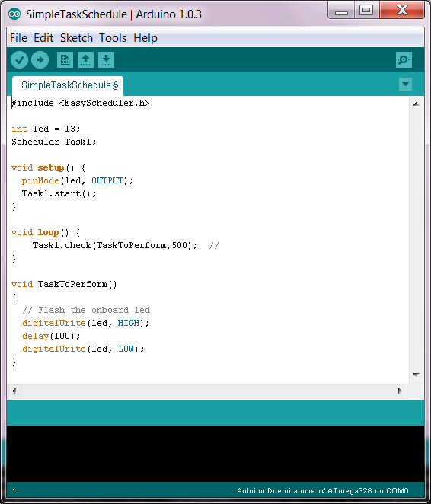Click the 'Task1.start();' line
Image resolution: width=431 pixels, height=504 pixels.
tap(59, 193)
